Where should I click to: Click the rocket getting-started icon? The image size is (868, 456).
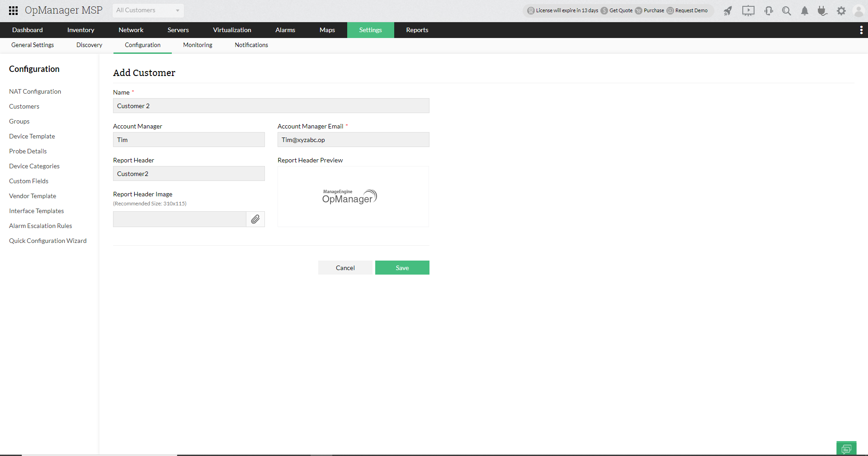point(728,10)
